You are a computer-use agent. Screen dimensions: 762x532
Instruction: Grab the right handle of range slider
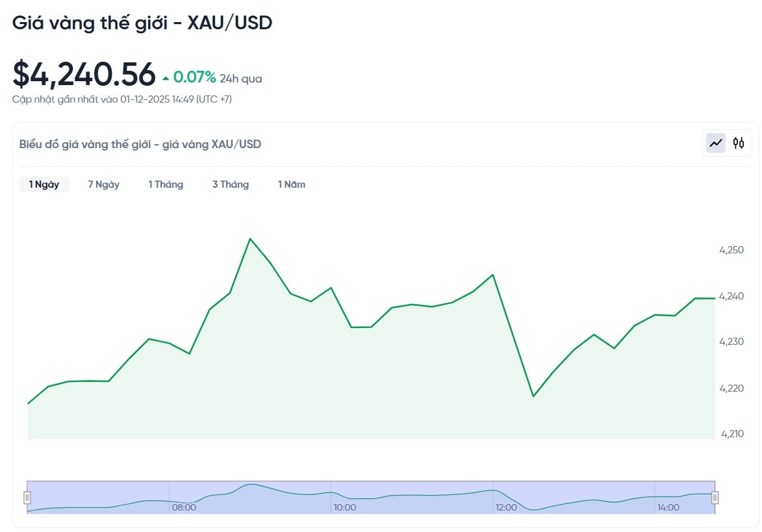tap(715, 498)
